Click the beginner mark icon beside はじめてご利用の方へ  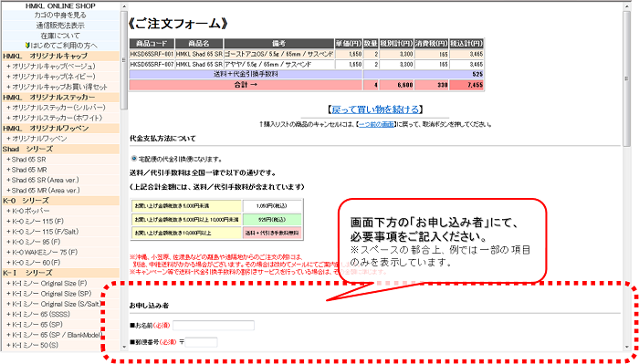tap(27, 46)
